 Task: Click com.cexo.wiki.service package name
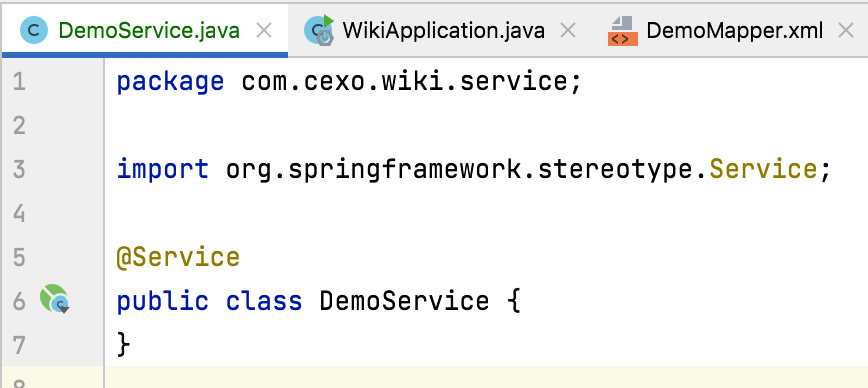pyautogui.click(x=405, y=82)
